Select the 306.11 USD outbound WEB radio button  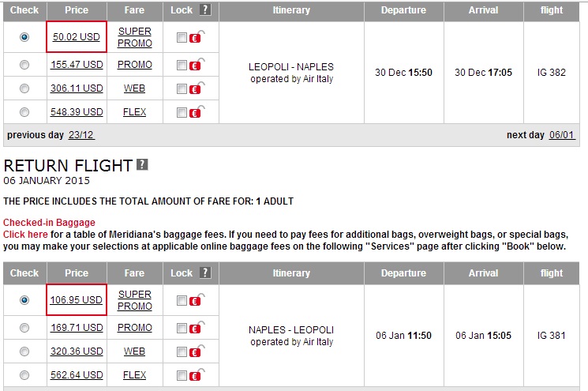[24, 88]
